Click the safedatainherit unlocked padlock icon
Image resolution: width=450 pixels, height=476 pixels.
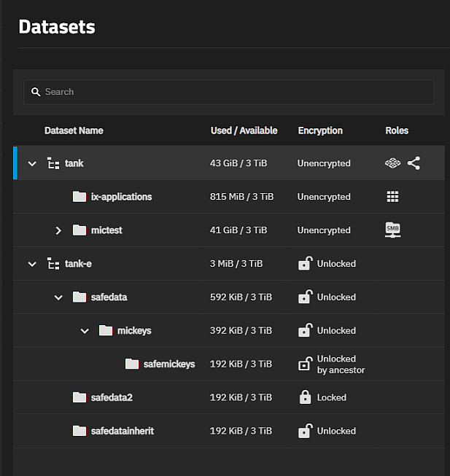tap(305, 431)
